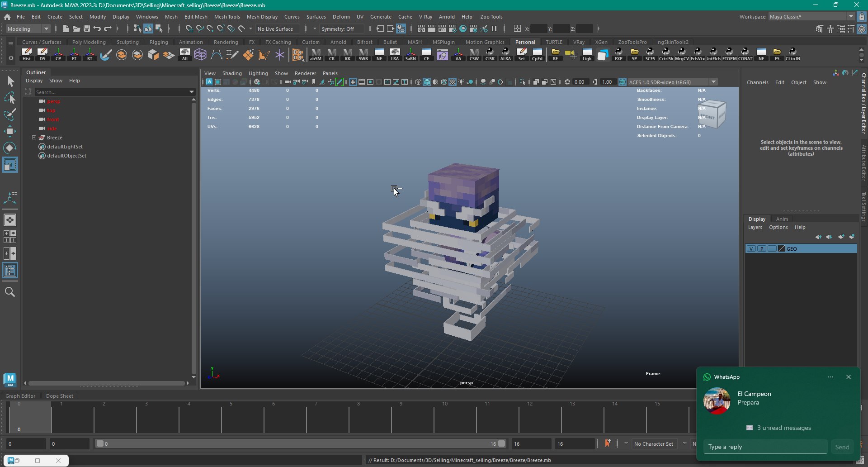Viewport: 868px width, 467px height.
Task: Click the DS shelf button
Action: [42, 54]
